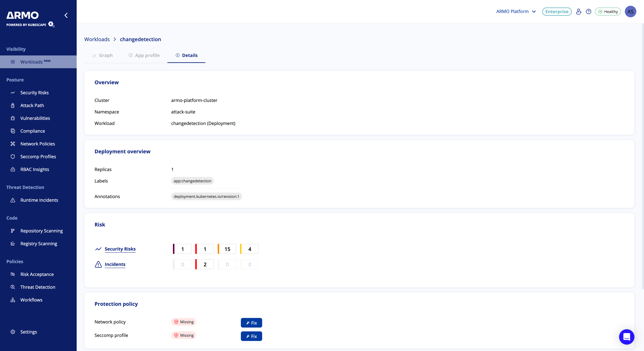
Task: Open the Vulnerabilities page
Action: click(35, 118)
